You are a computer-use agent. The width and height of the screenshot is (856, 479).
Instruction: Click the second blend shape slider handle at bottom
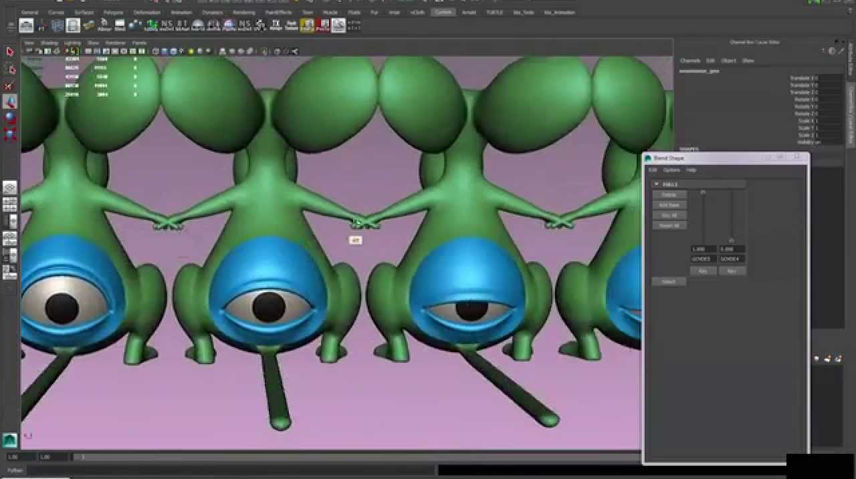[732, 240]
